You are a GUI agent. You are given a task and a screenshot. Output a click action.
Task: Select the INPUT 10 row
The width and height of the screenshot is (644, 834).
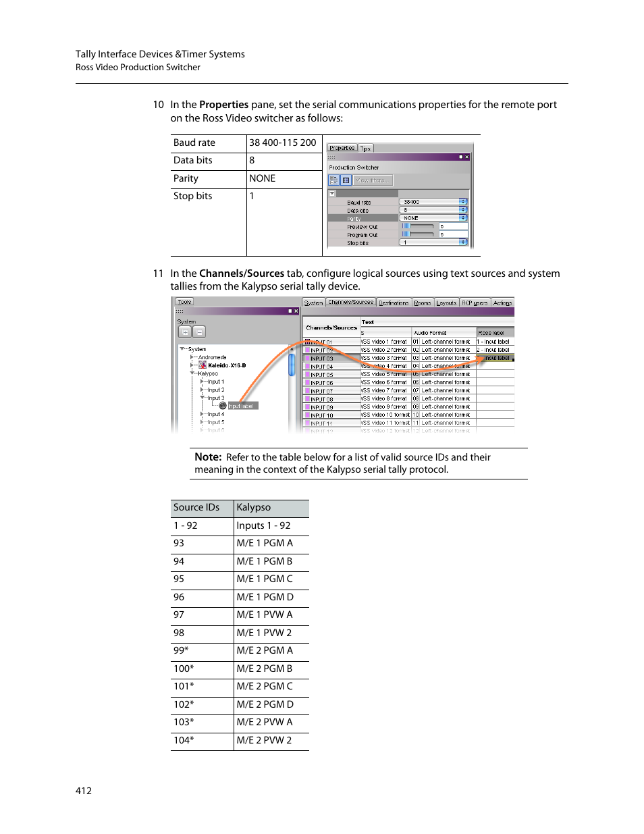pyautogui.click(x=332, y=415)
